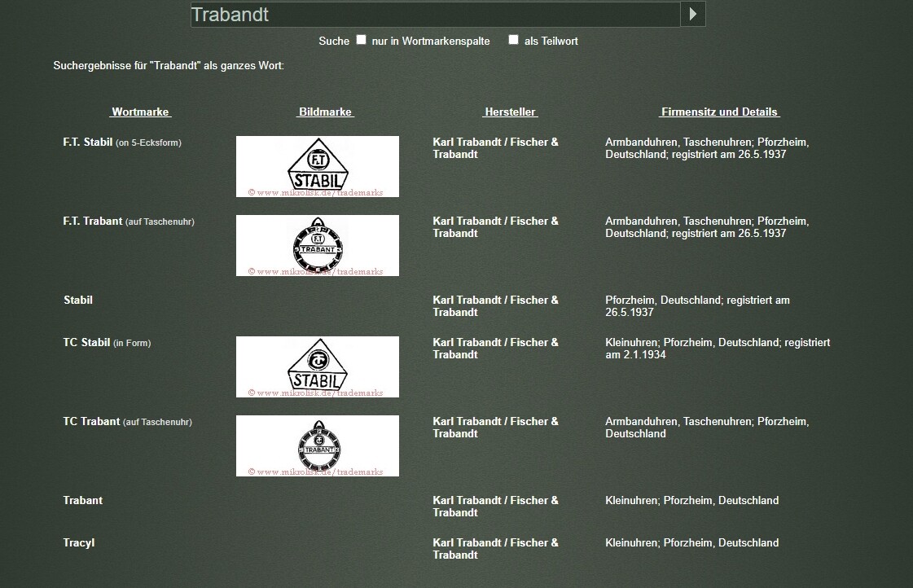Click the search submit arrow button
Image resolution: width=913 pixels, height=588 pixels.
point(693,14)
